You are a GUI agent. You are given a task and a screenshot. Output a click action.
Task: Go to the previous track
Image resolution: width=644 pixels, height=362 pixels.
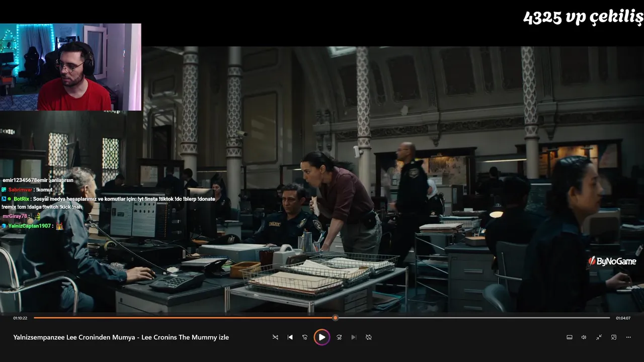[x=290, y=337]
